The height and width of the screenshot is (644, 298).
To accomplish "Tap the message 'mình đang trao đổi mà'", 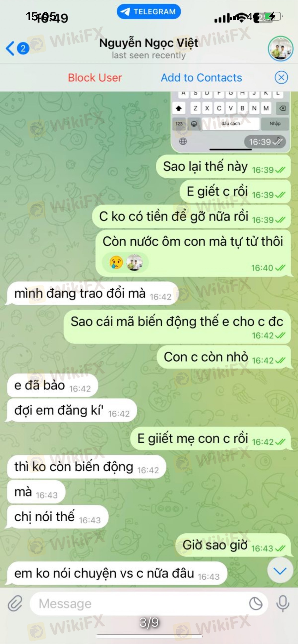I will 92,293.
